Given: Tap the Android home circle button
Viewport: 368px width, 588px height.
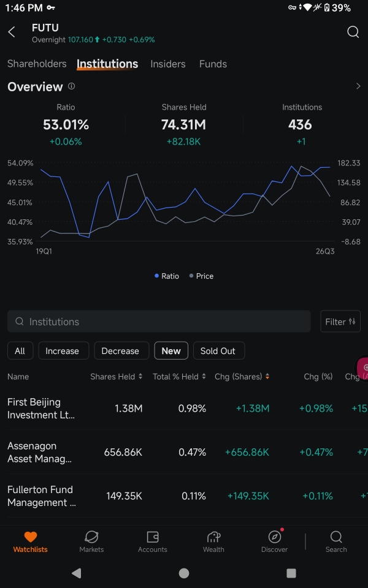Looking at the screenshot, I should [183, 573].
